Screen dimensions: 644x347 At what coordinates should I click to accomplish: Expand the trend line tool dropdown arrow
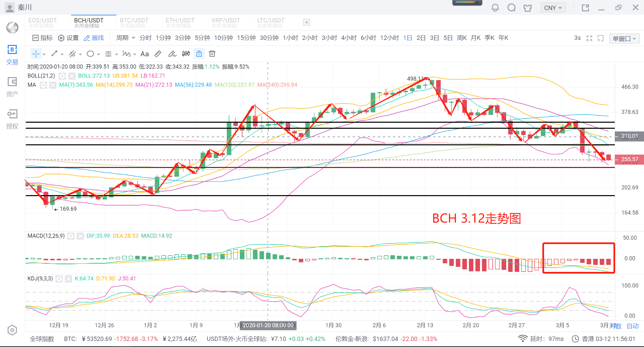[x=62, y=54]
